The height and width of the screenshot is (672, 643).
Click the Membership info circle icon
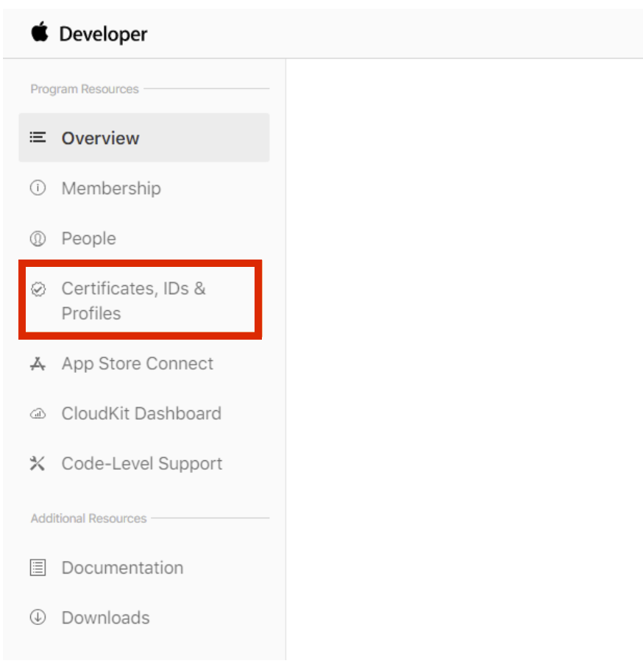[x=38, y=188]
